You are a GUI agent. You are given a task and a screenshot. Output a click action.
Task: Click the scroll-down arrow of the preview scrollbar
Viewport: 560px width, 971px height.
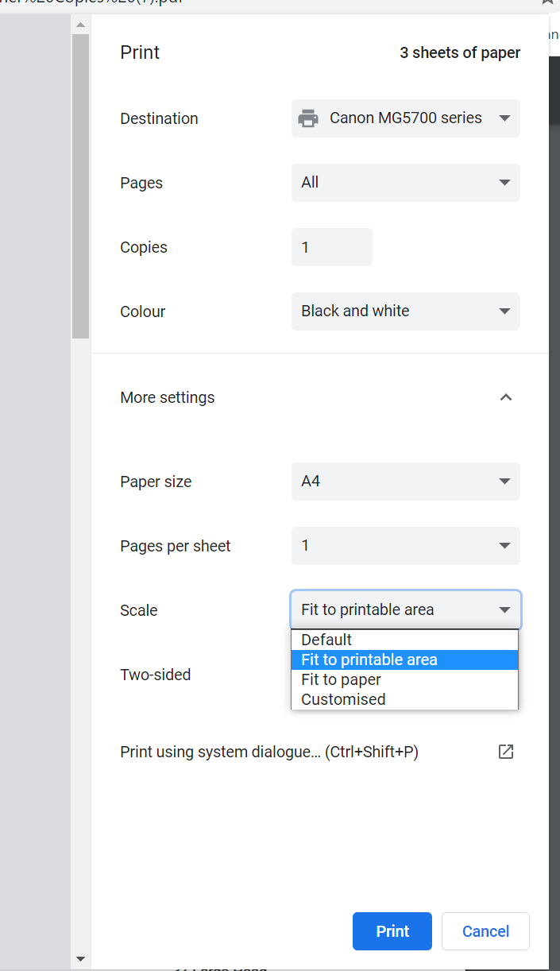tap(80, 958)
